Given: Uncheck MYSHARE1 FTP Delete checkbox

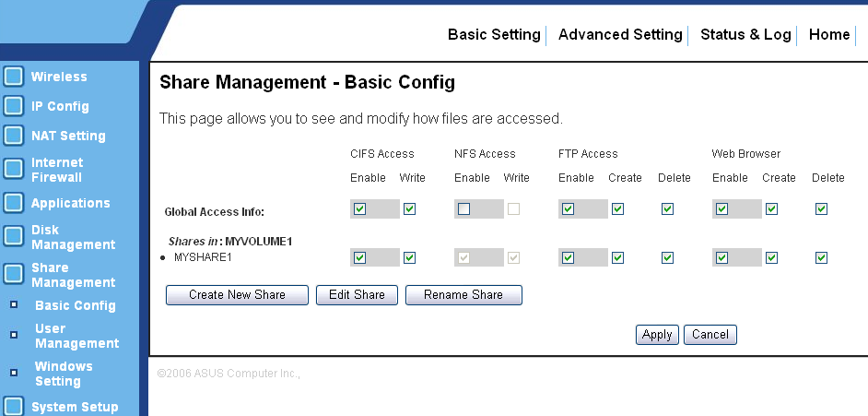Looking at the screenshot, I should (668, 257).
